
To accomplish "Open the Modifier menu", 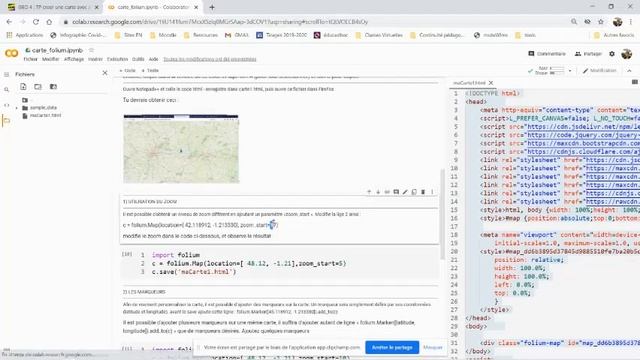I will [x=51, y=59].
